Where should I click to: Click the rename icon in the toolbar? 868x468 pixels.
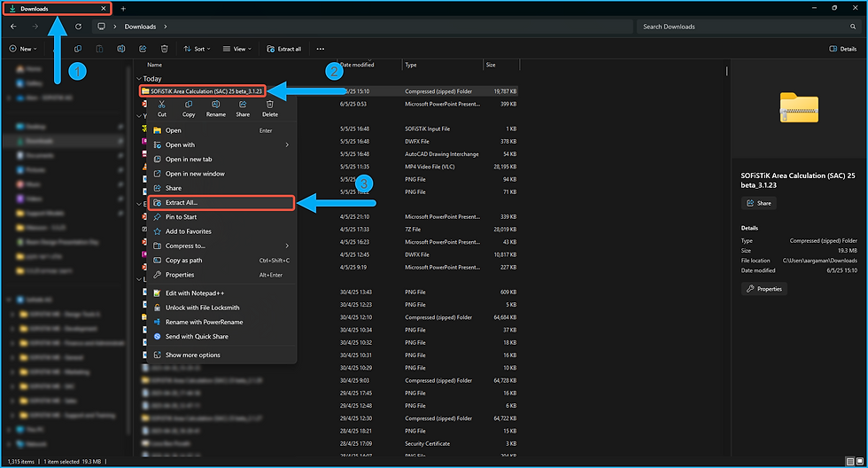click(120, 49)
